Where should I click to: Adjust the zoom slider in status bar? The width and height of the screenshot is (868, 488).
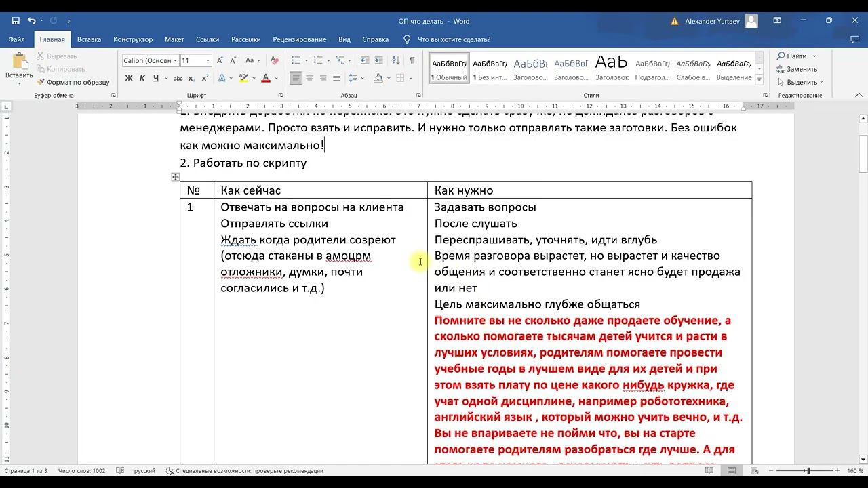pyautogui.click(x=808, y=470)
